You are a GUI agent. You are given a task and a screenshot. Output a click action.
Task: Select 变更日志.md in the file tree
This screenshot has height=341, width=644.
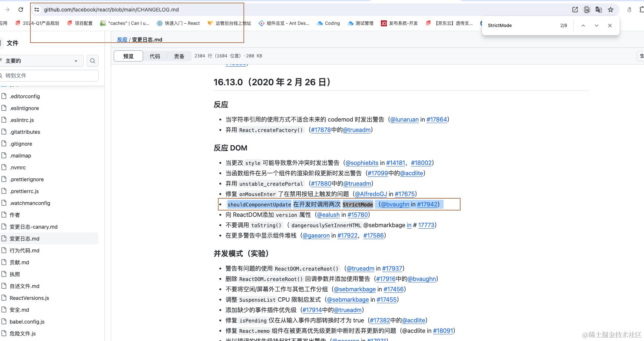coord(24,239)
